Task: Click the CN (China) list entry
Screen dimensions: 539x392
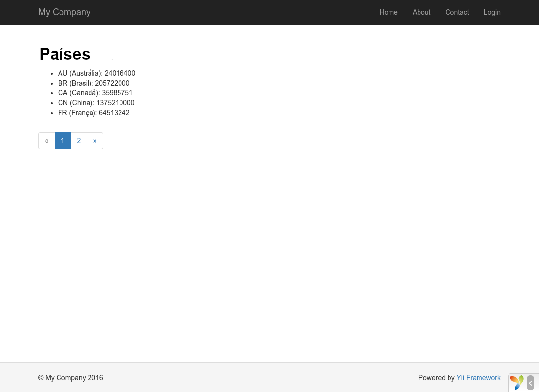Action: point(96,103)
